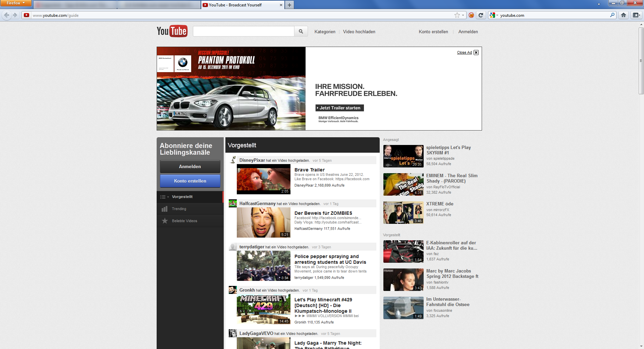Click the YouTube favicon in the address bar
Image resolution: width=644 pixels, height=349 pixels.
tap(26, 15)
